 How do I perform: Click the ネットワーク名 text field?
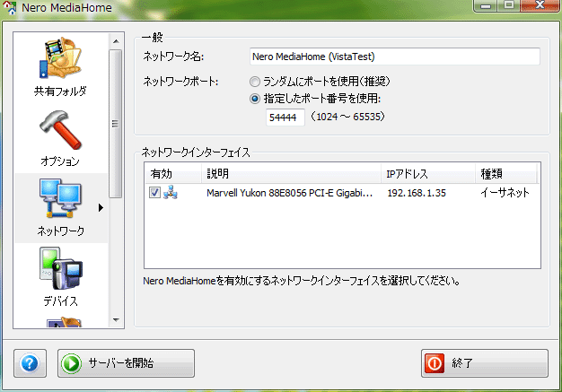click(395, 57)
